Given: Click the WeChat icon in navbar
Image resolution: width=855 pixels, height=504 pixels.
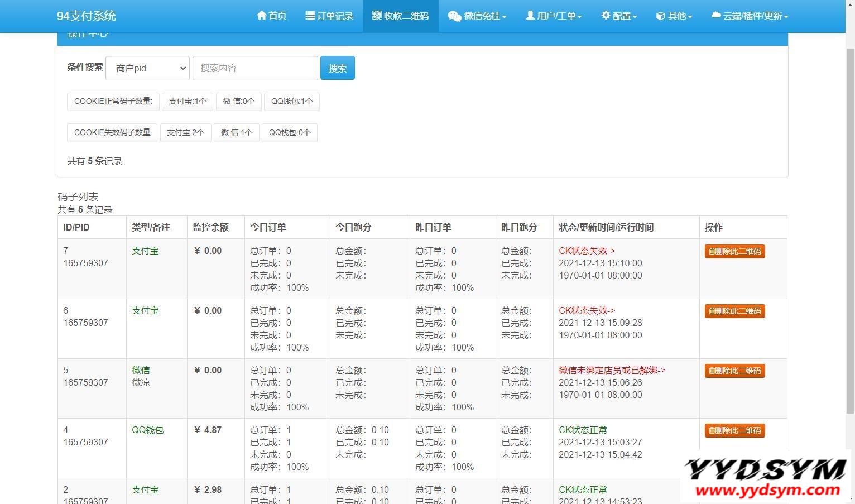Looking at the screenshot, I should coord(454,16).
